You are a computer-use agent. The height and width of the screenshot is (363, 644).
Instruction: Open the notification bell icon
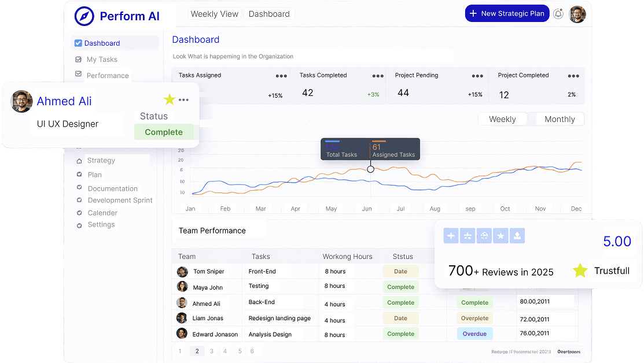click(558, 13)
